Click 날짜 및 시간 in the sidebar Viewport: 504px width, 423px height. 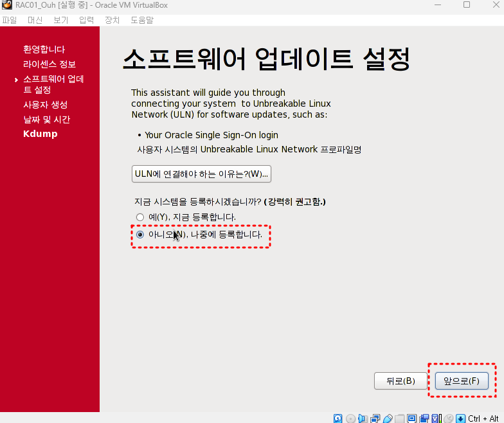pos(46,120)
